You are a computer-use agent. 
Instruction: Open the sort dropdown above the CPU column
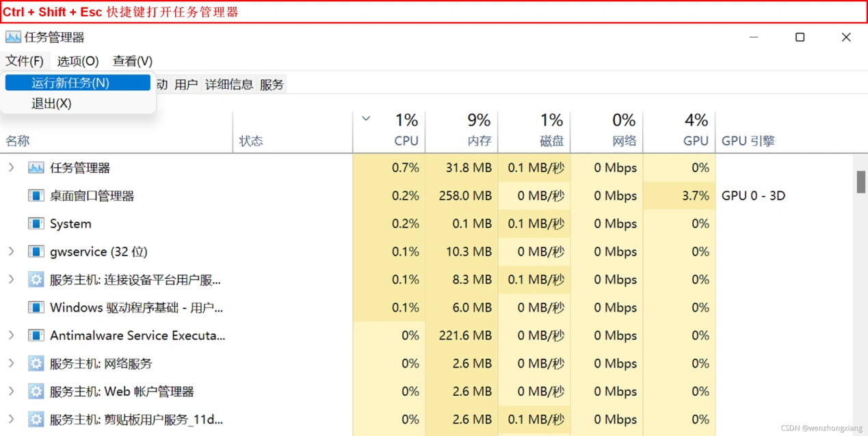coord(366,118)
